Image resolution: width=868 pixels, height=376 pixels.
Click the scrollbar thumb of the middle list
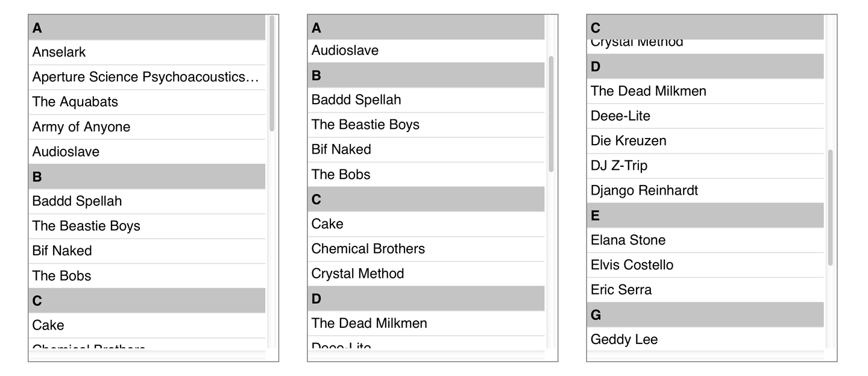pos(551,114)
